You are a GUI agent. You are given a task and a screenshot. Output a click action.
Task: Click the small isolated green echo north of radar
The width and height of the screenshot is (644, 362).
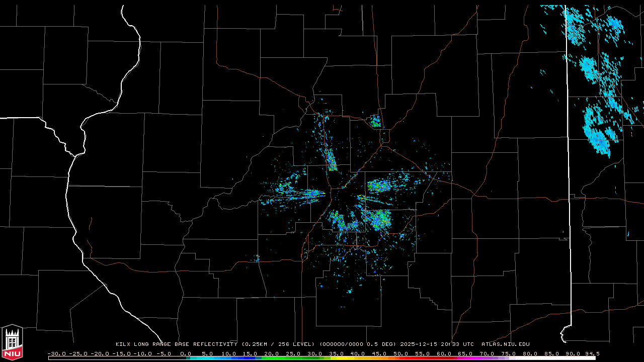coord(375,121)
